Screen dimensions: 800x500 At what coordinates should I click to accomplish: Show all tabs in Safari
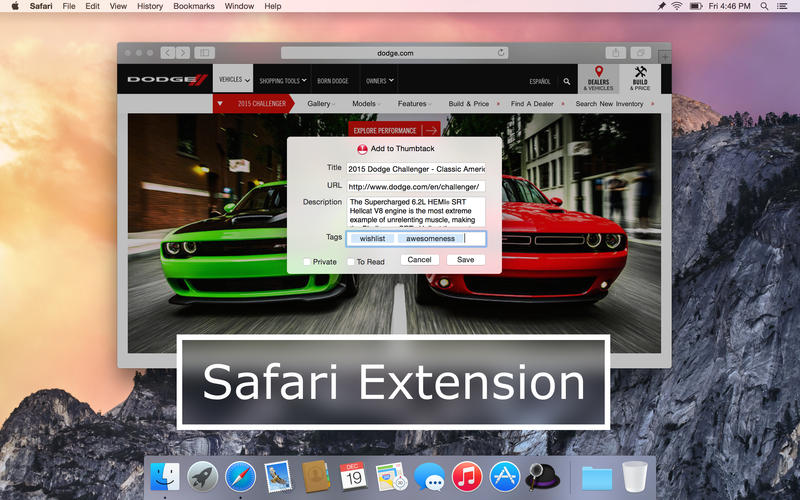pyautogui.click(x=640, y=53)
